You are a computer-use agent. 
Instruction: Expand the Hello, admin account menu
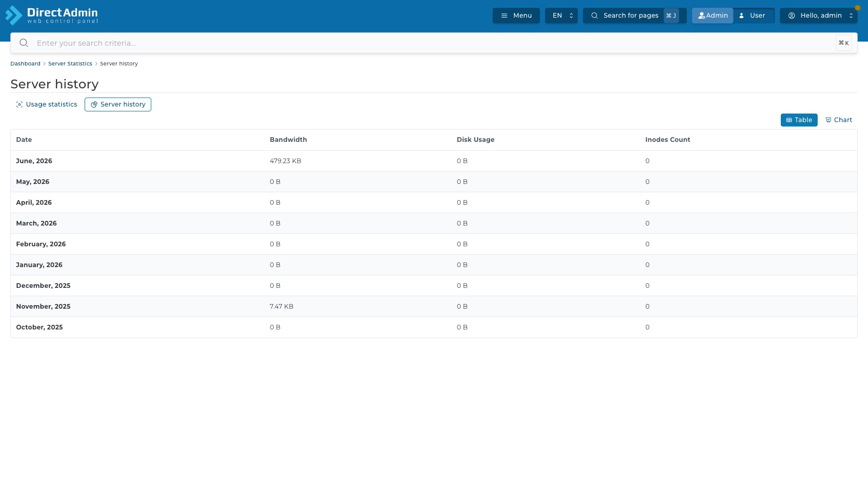click(x=819, y=16)
